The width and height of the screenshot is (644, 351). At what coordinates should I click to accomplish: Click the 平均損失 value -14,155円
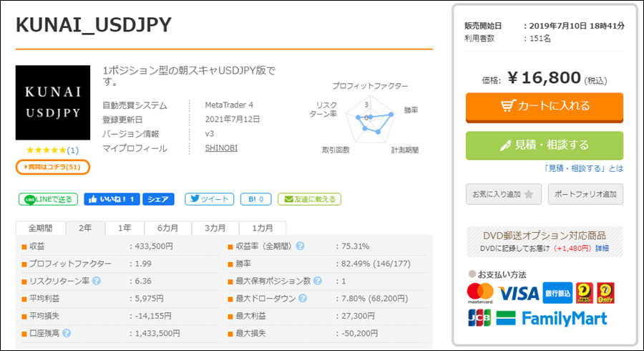[x=153, y=316]
